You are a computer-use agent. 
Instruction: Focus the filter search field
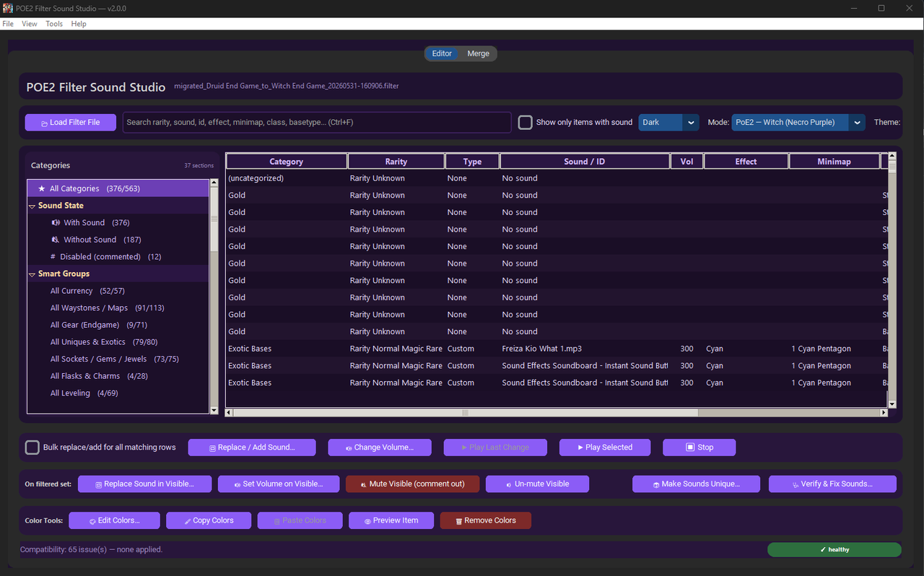point(317,123)
